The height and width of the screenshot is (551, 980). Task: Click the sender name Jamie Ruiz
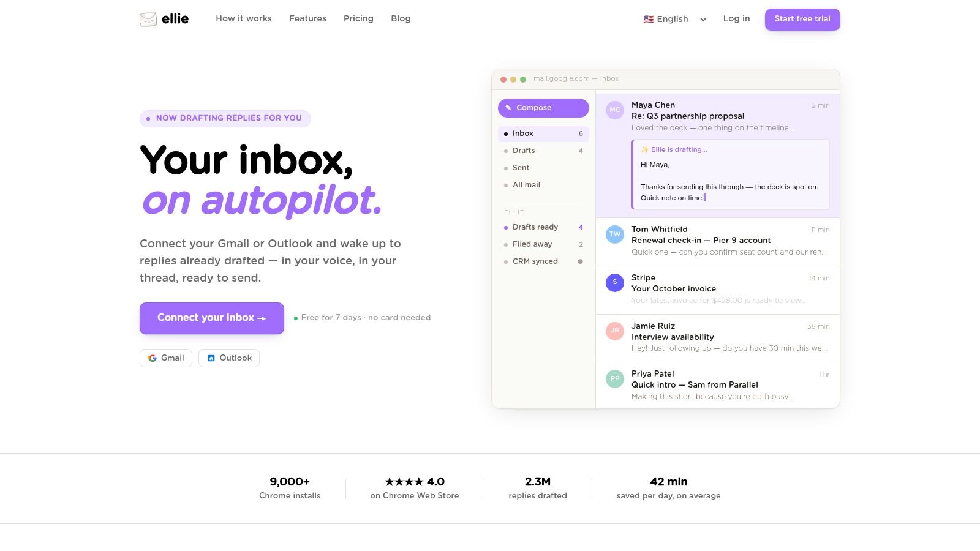pyautogui.click(x=653, y=326)
